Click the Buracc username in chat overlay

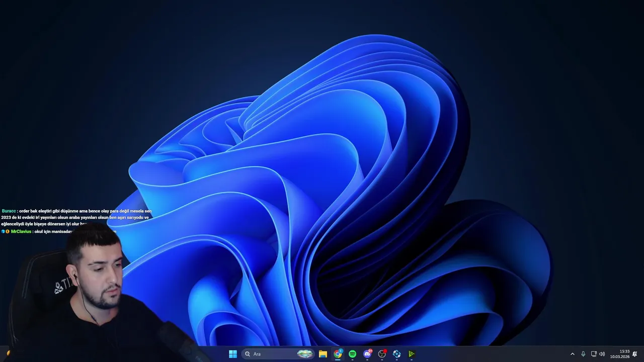9,211
